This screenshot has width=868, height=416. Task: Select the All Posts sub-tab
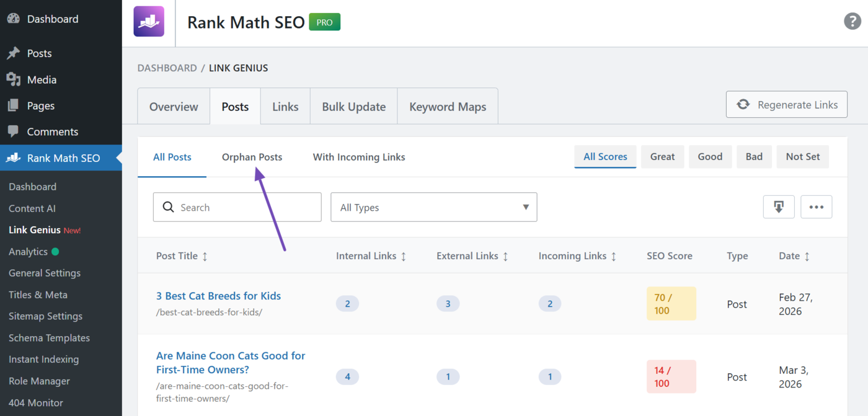[172, 157]
